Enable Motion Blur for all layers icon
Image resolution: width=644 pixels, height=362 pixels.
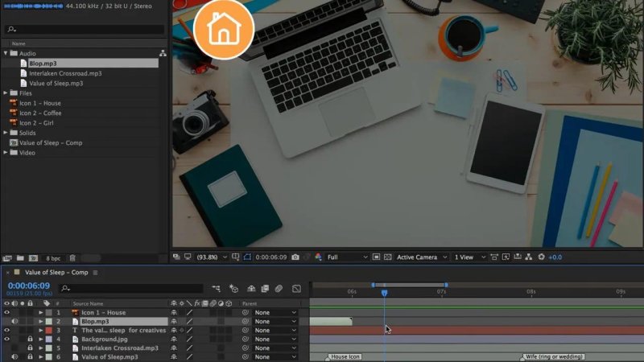point(279,289)
